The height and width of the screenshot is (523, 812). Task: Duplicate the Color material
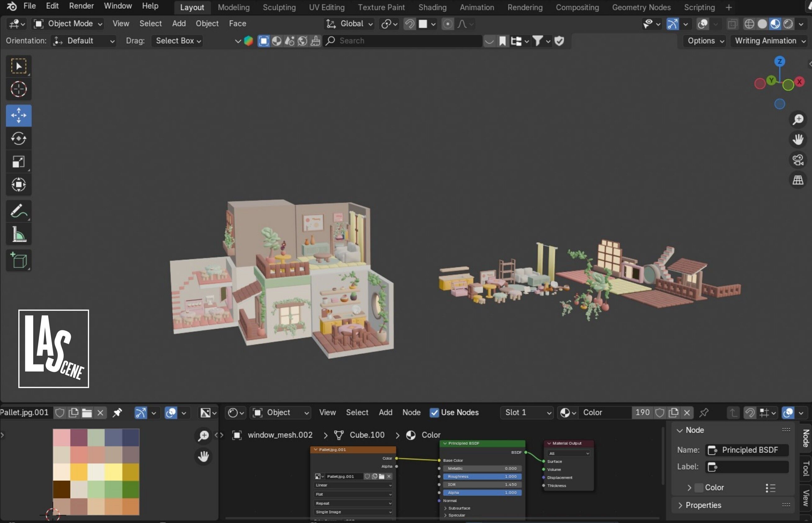pos(673,413)
